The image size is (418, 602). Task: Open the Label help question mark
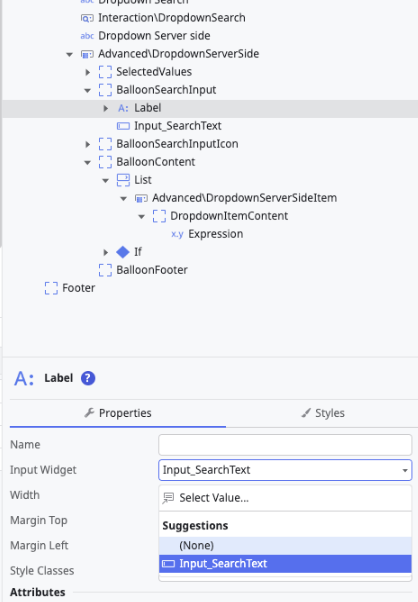coord(88,378)
